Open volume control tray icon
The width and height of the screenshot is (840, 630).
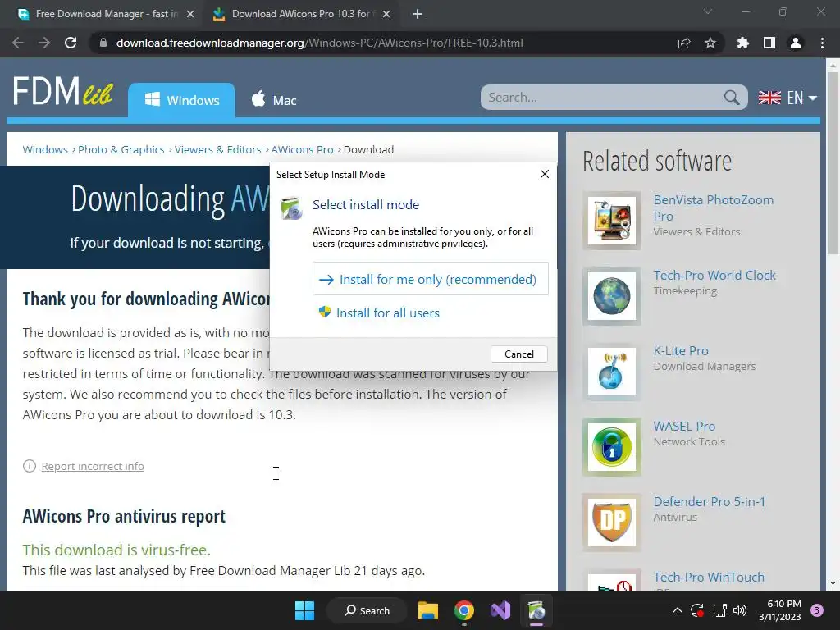point(740,610)
